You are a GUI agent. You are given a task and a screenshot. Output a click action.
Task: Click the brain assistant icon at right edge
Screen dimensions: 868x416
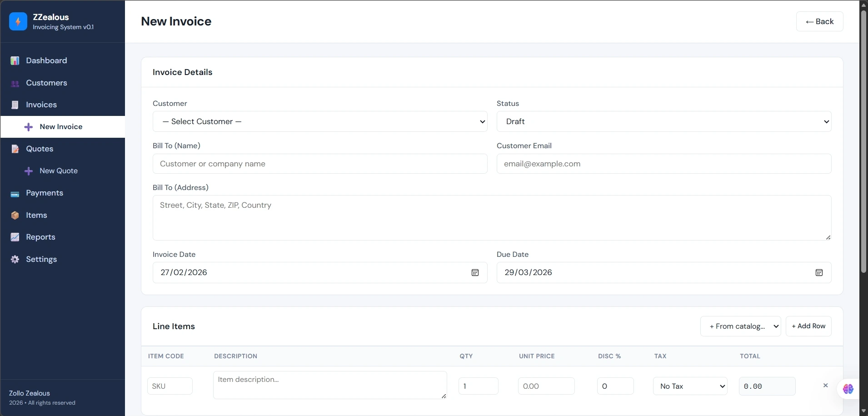[848, 389]
